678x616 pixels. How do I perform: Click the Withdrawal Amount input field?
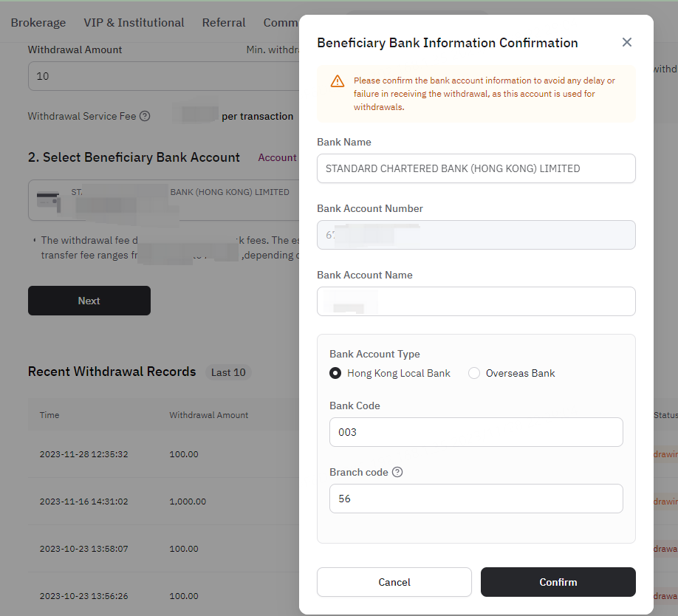[163, 76]
